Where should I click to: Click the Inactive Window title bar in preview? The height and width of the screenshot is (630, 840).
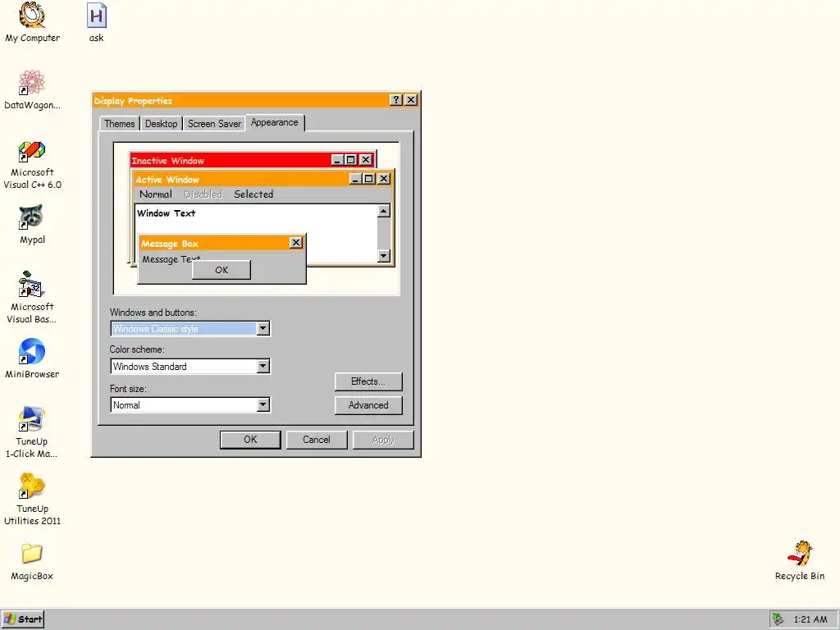coord(231,160)
